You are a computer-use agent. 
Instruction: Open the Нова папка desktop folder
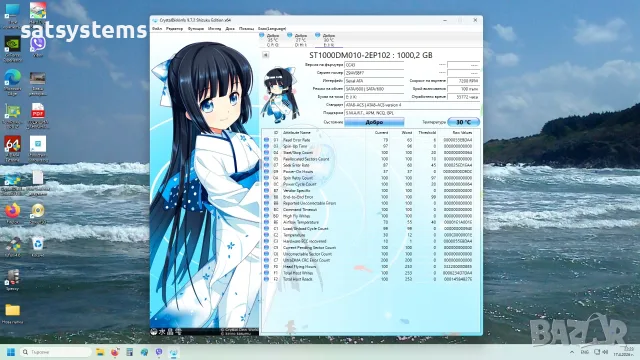[x=12, y=313]
